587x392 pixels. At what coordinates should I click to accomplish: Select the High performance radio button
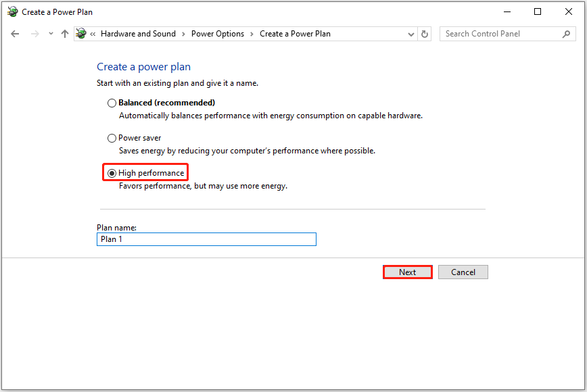coord(112,173)
